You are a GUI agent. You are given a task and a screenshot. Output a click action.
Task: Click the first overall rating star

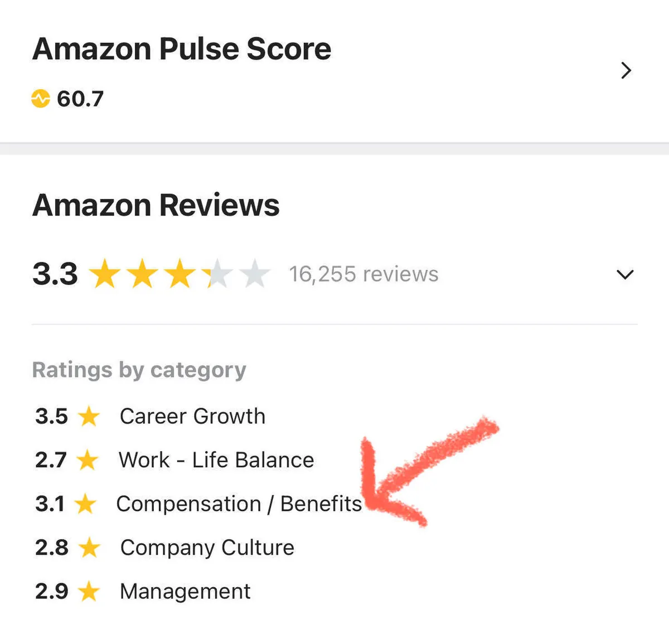tap(105, 274)
